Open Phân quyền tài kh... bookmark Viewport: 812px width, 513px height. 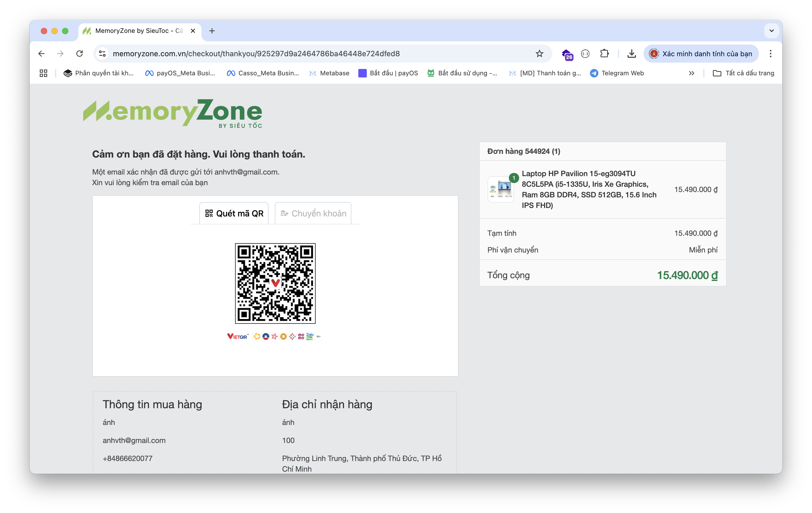(99, 73)
